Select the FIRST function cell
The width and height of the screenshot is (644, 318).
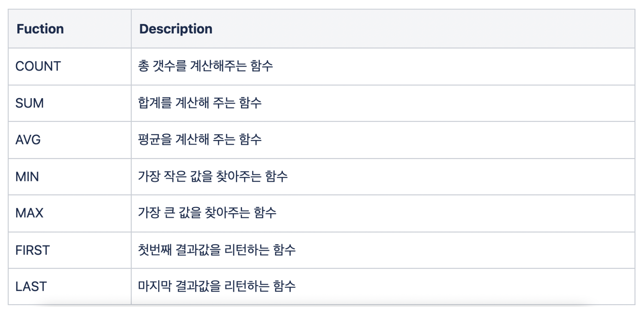click(70, 250)
